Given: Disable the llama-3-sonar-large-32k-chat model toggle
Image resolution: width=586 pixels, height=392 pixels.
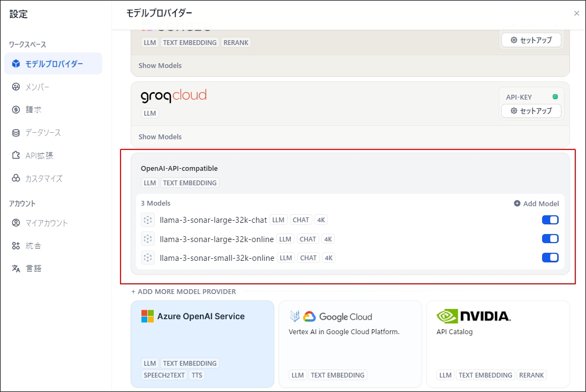Looking at the screenshot, I should tap(550, 220).
